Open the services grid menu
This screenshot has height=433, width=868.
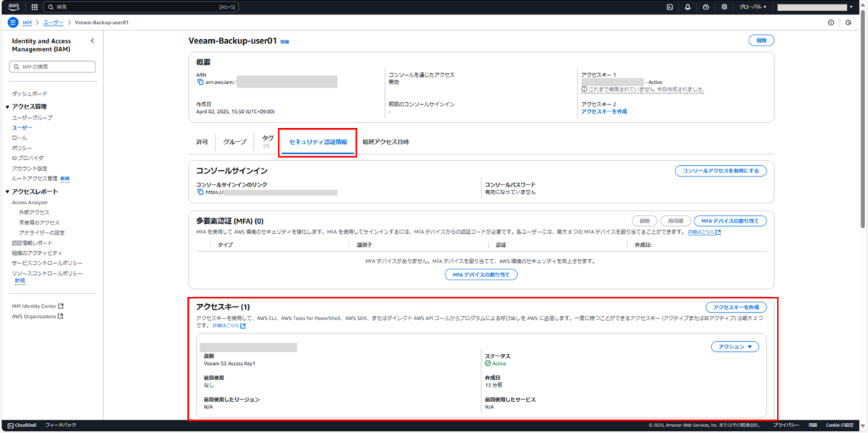tap(34, 7)
